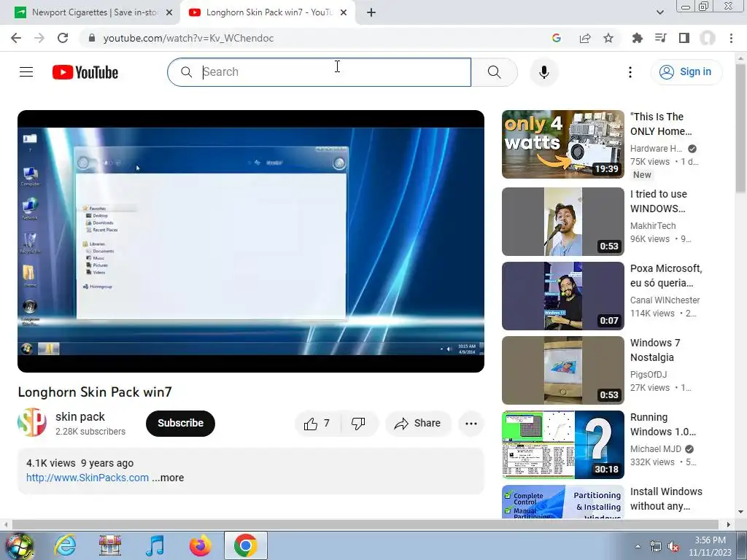Click the video title Longhorn Skin Pack win7
Image resolution: width=747 pixels, height=560 pixels.
95,392
